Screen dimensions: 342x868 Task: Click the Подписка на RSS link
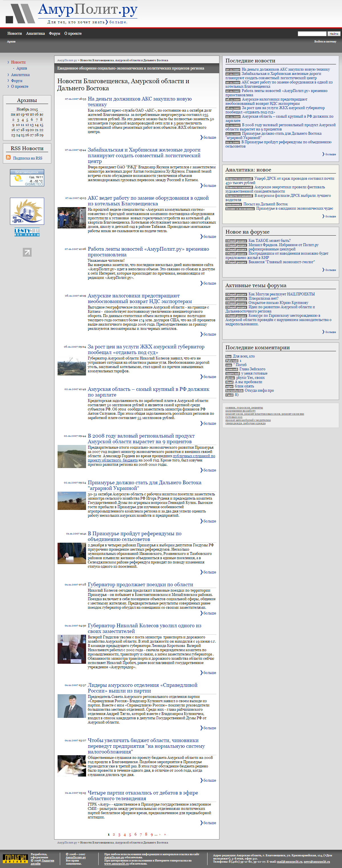click(x=28, y=158)
